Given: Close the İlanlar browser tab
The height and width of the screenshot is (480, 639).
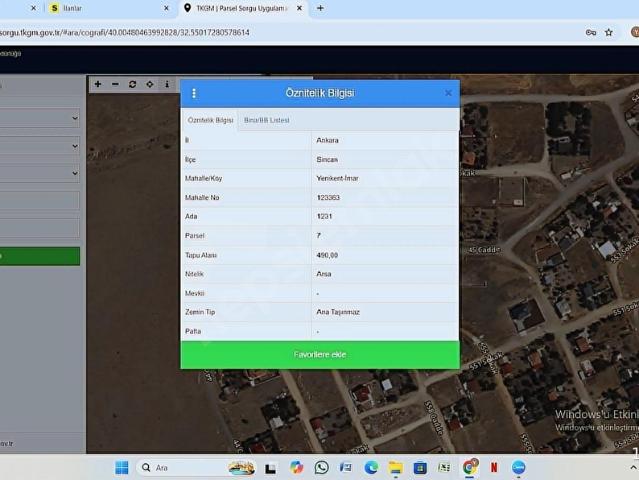Looking at the screenshot, I should point(166,8).
